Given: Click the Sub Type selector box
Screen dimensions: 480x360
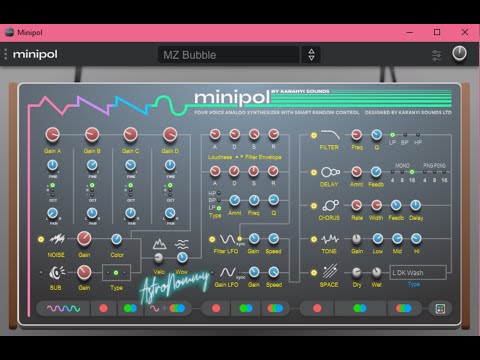Looking at the screenshot, I should click(116, 273).
